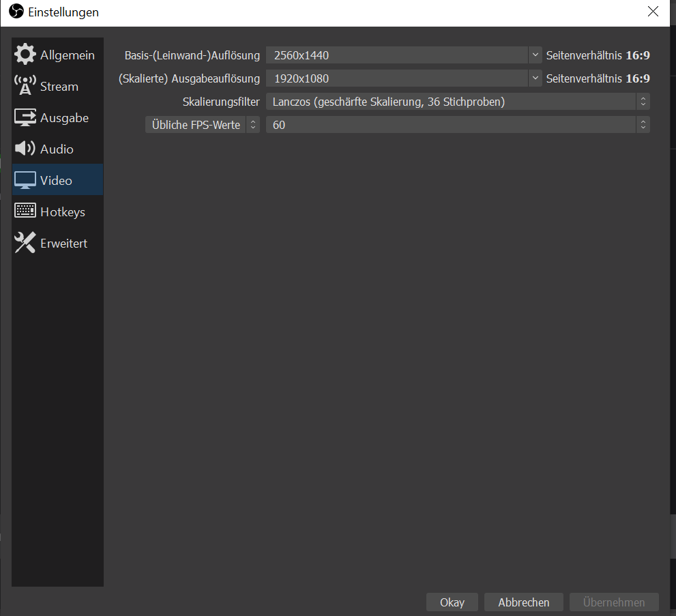Click inside the 1920x1080 output resolution field
This screenshot has height=616, width=676.
click(396, 78)
